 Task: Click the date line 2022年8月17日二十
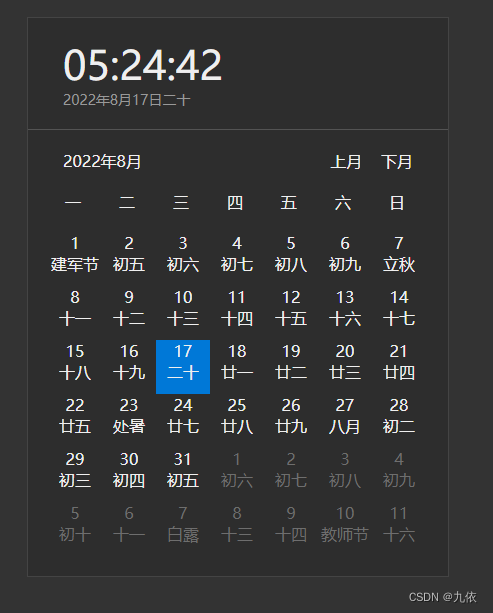tap(127, 100)
